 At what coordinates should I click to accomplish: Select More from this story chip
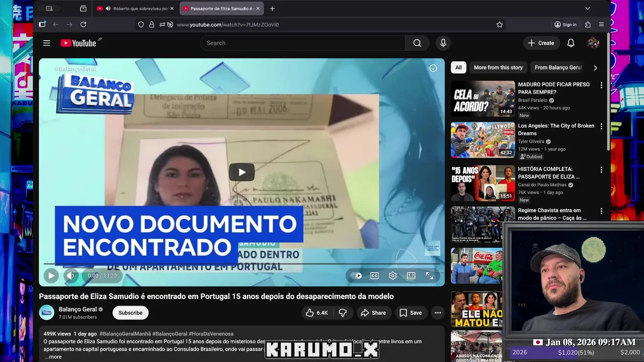pos(498,67)
